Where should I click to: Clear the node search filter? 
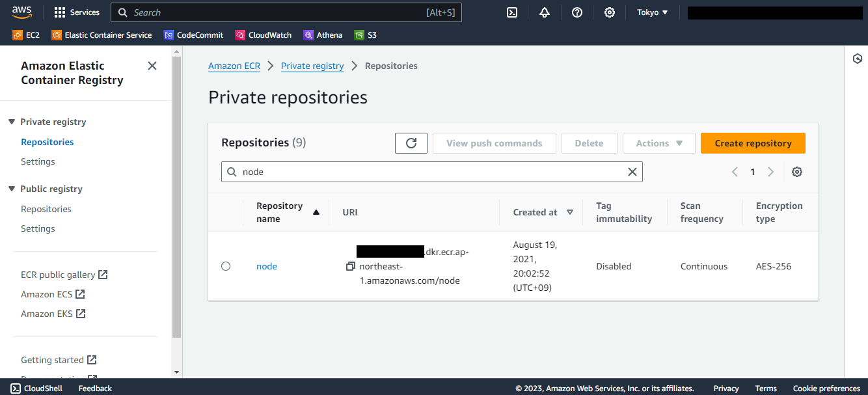(632, 172)
